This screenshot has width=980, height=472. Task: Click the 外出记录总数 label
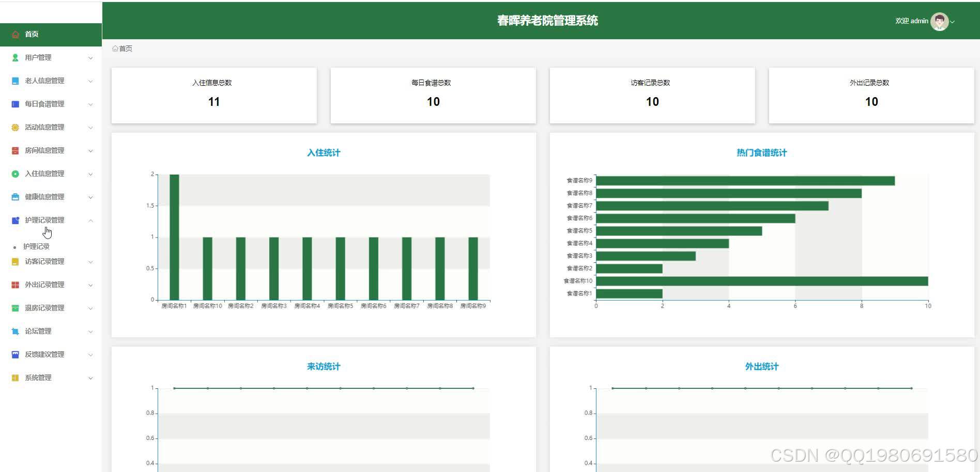pyautogui.click(x=869, y=83)
